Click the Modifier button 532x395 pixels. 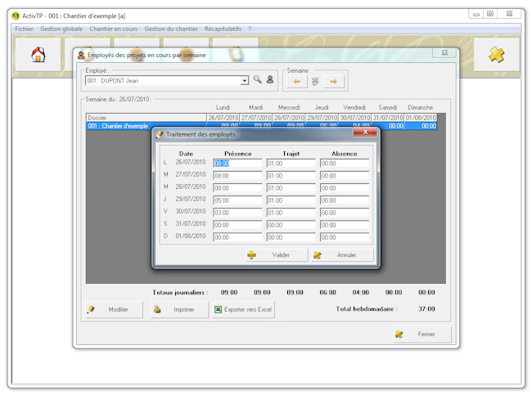pos(113,309)
